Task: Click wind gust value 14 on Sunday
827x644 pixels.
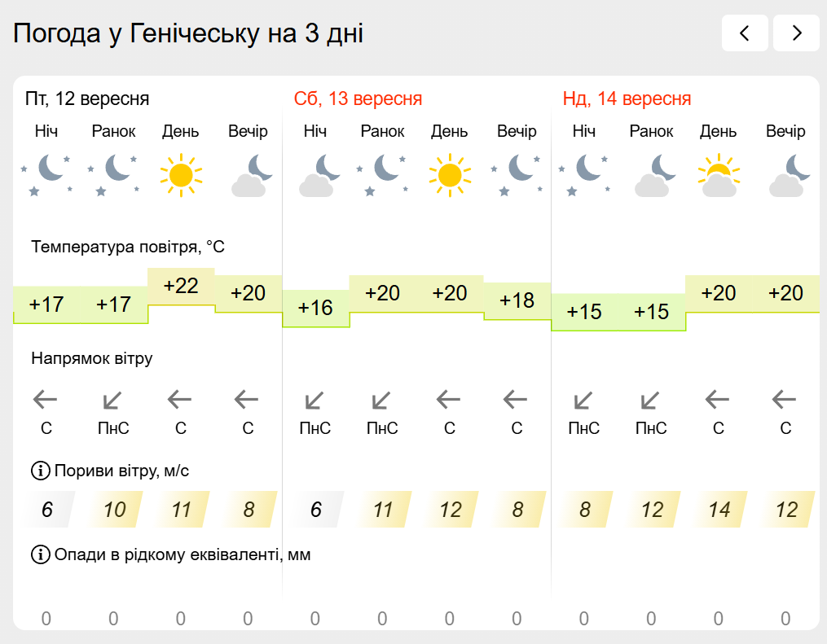Action: (719, 510)
